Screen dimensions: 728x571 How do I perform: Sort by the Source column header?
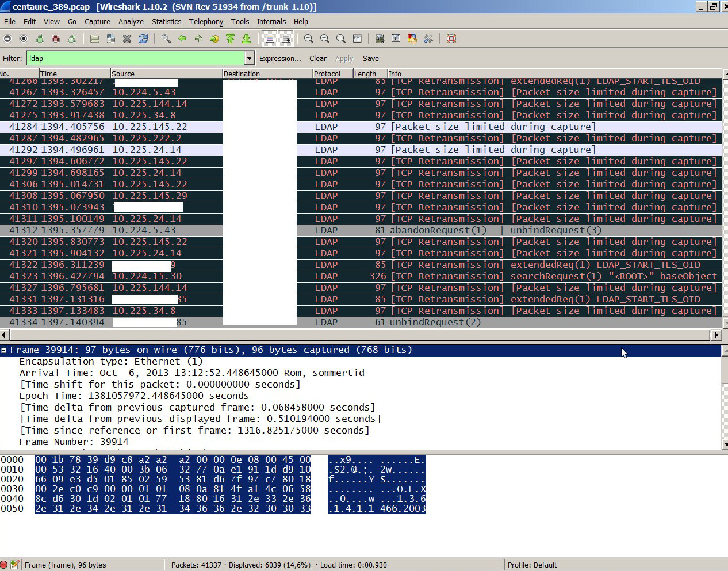[x=166, y=74]
